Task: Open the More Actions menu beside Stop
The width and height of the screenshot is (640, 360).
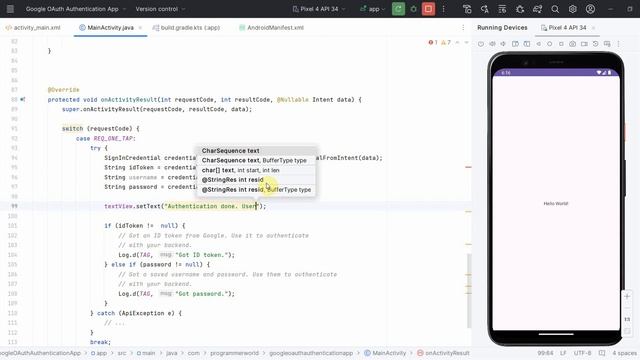Action: coord(444,9)
